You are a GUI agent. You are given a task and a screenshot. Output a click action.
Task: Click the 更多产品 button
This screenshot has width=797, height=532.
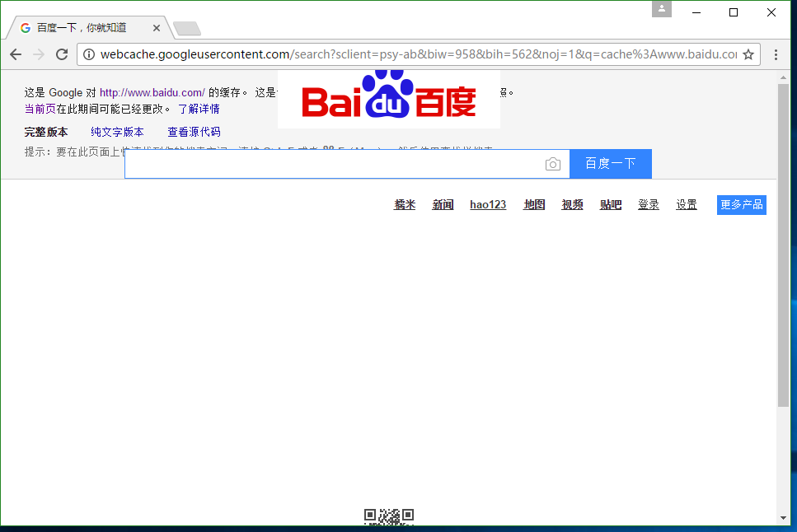pyautogui.click(x=742, y=205)
